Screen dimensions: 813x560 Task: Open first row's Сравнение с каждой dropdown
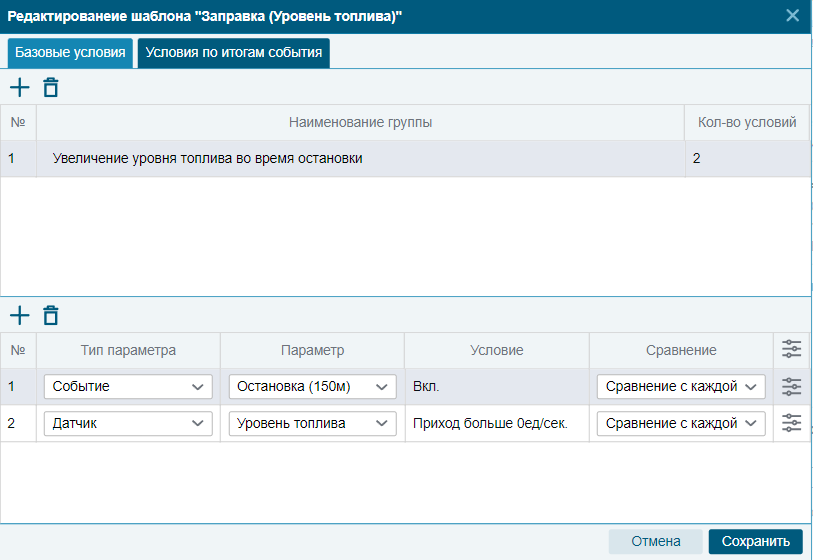tap(681, 387)
